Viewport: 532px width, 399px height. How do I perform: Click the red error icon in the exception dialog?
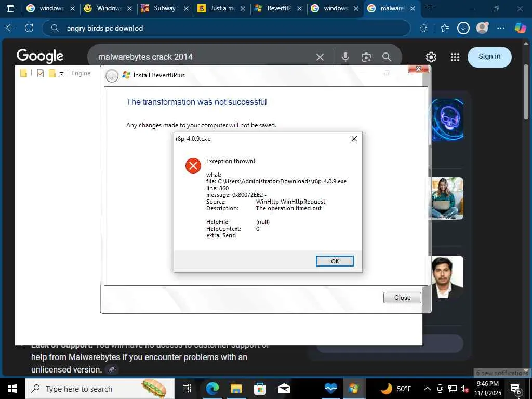click(x=193, y=166)
